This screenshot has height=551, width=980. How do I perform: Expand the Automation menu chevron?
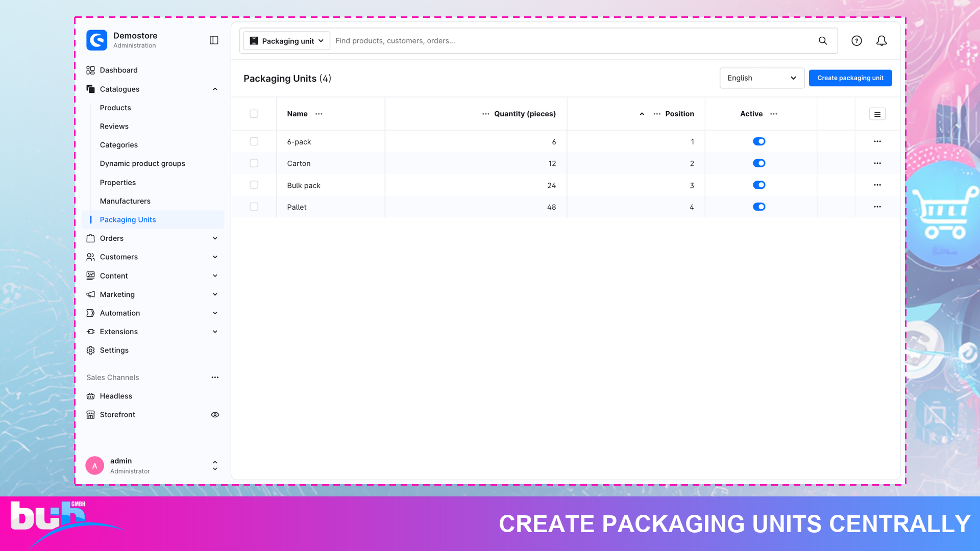215,313
